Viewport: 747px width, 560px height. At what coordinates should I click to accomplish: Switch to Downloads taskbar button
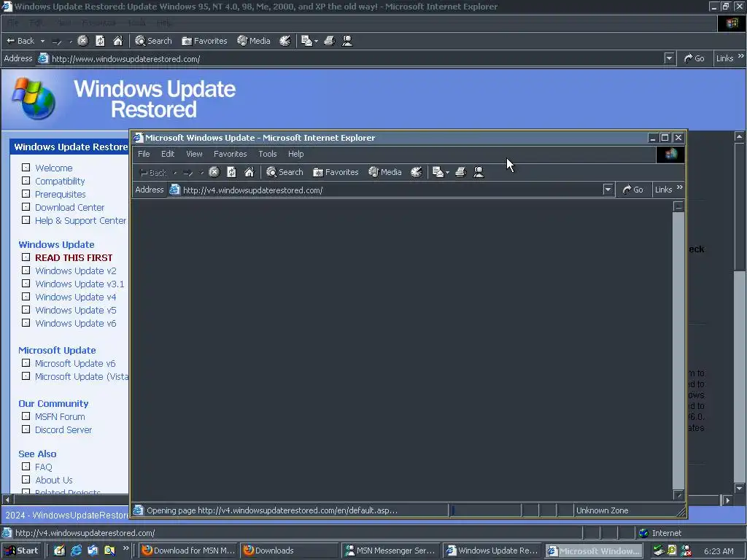(x=289, y=551)
